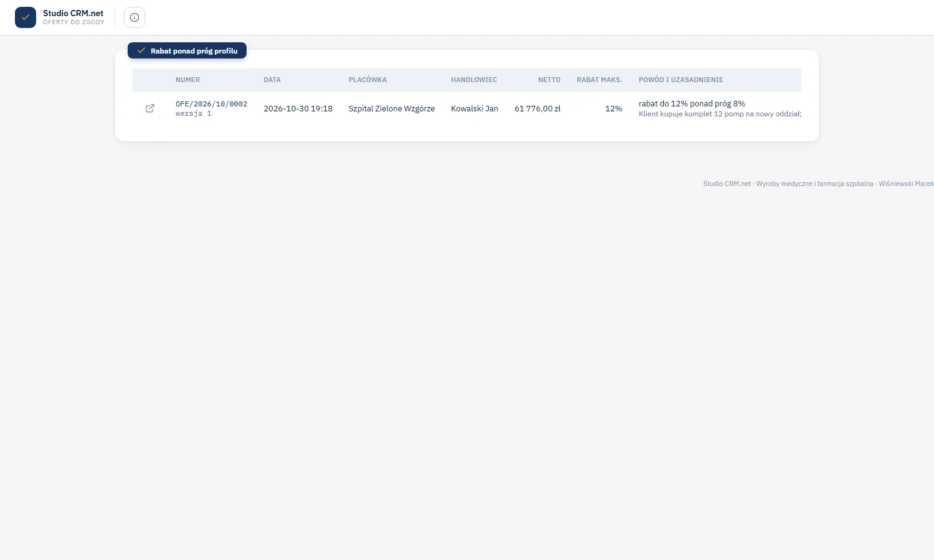This screenshot has width=934, height=560.
Task: Open the info circle button in header
Action: (x=134, y=17)
